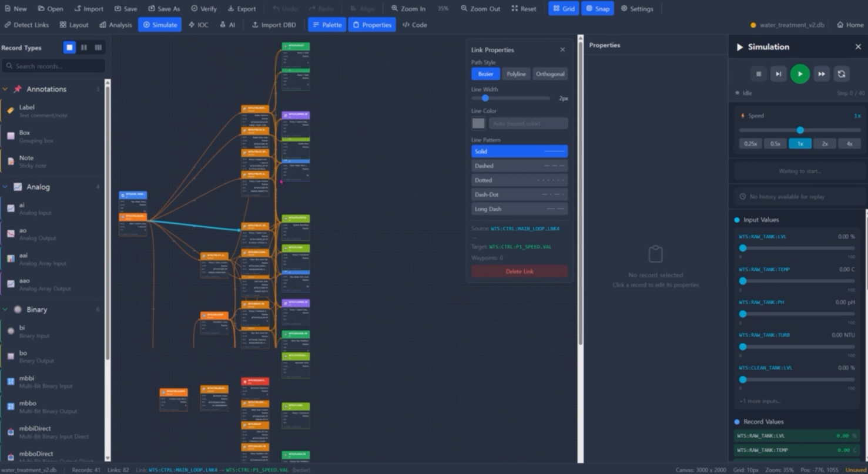Select the mbbiDirect record icon
Image resolution: width=868 pixels, height=474 pixels.
point(11,432)
